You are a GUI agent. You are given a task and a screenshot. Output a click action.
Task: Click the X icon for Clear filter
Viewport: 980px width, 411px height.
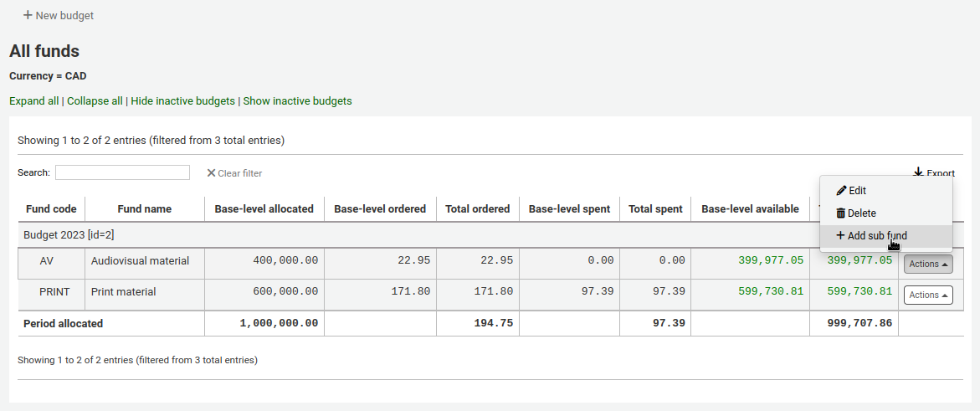click(212, 173)
